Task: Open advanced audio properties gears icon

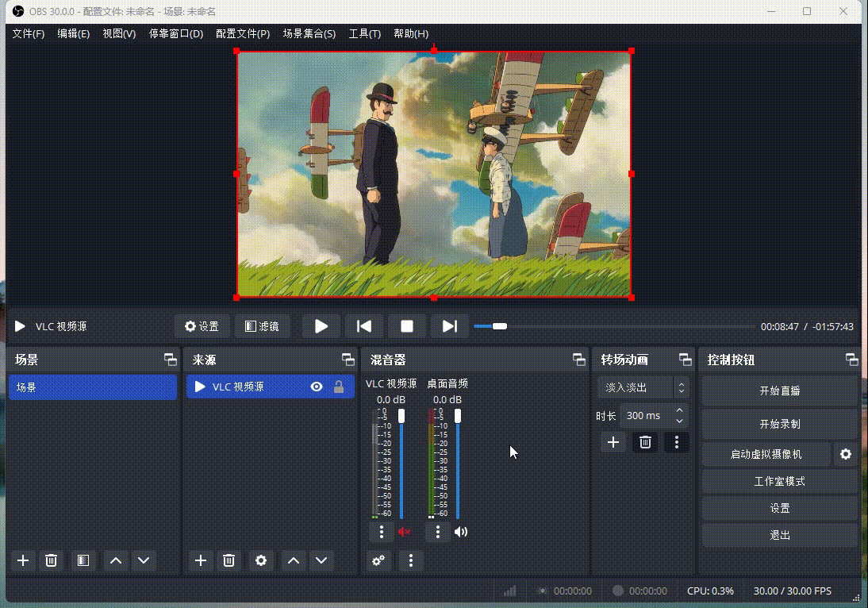Action: [x=378, y=560]
